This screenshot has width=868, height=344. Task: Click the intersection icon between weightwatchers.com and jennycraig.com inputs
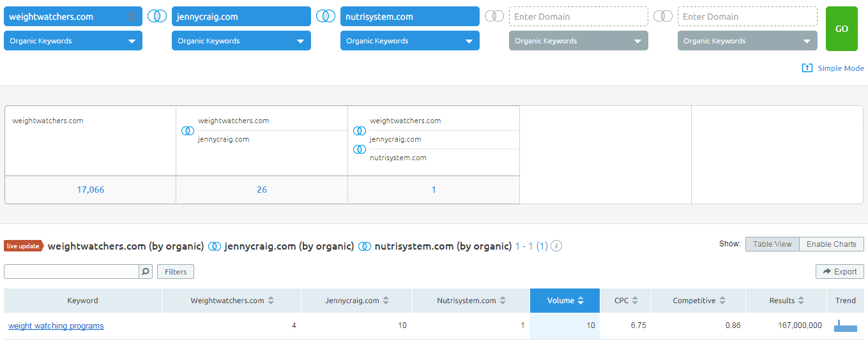pos(157,17)
